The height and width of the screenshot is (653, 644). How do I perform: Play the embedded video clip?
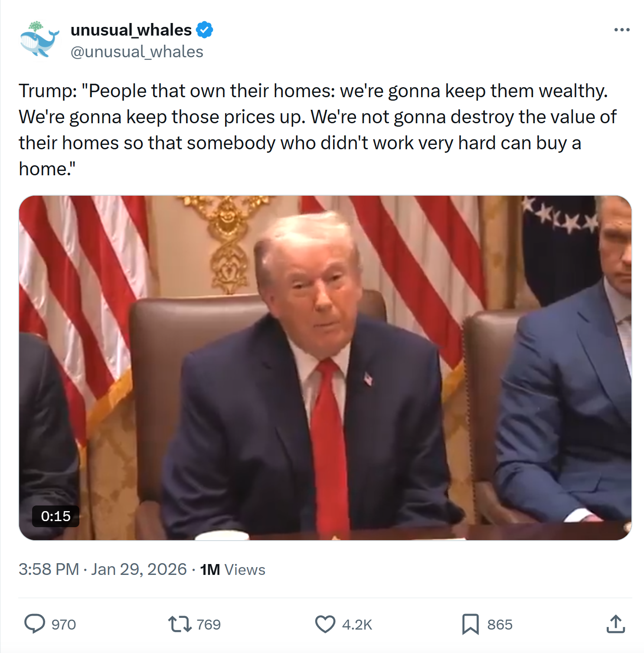pyautogui.click(x=325, y=368)
